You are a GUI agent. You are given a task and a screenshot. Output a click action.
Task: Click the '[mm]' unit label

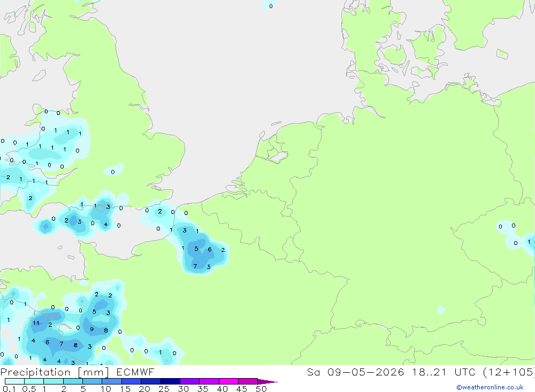tap(94, 372)
